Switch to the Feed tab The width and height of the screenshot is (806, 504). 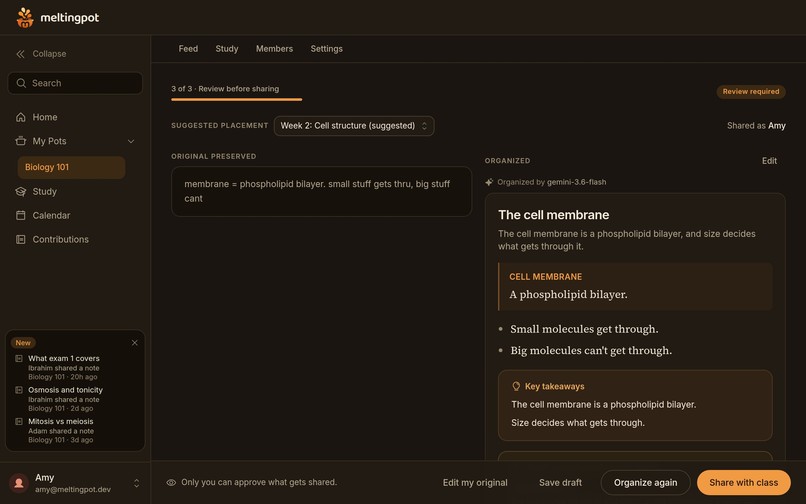click(x=188, y=49)
